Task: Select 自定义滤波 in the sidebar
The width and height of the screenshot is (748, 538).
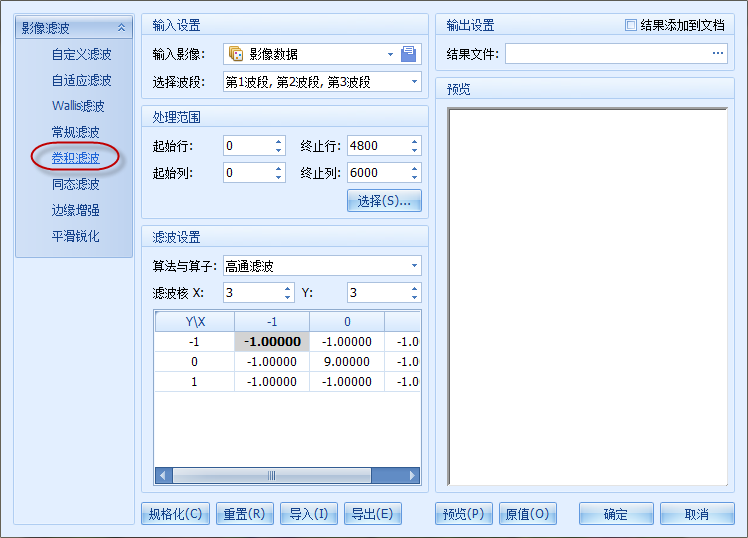Action: coord(81,54)
